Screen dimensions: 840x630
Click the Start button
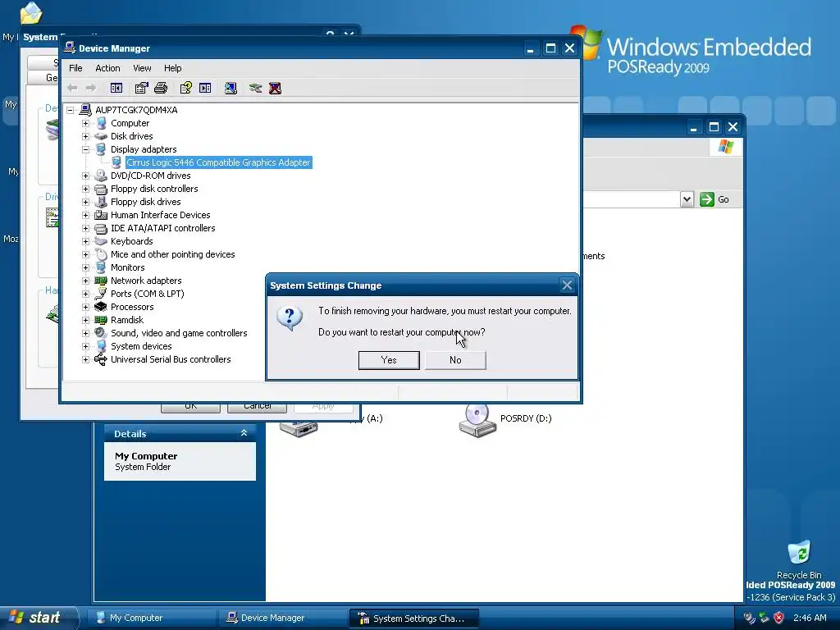[x=38, y=618]
